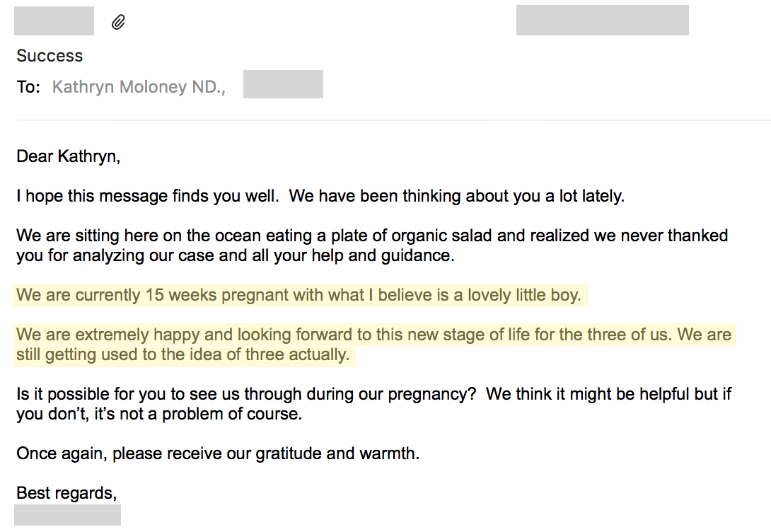771x532 pixels.
Task: Click the second redacted recipient
Action: (283, 84)
